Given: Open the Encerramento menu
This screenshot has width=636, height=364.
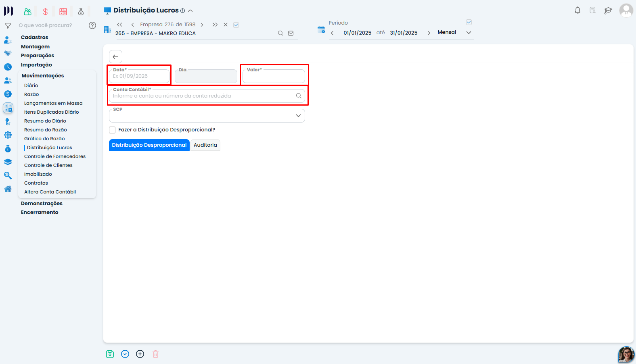Looking at the screenshot, I should (40, 212).
